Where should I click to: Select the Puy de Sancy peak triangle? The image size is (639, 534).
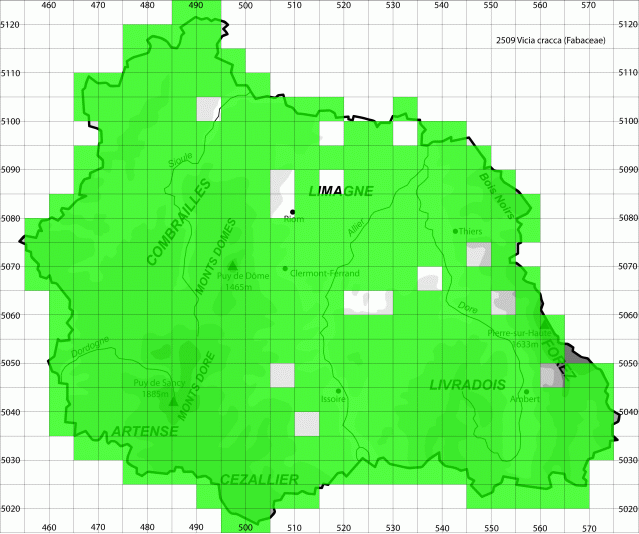tap(173, 402)
